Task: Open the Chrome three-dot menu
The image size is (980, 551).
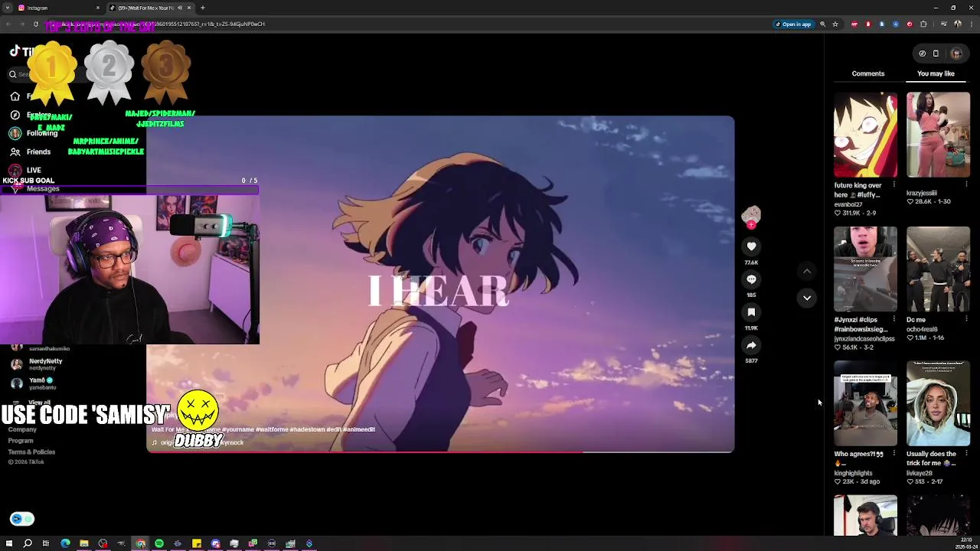Action: click(x=970, y=24)
